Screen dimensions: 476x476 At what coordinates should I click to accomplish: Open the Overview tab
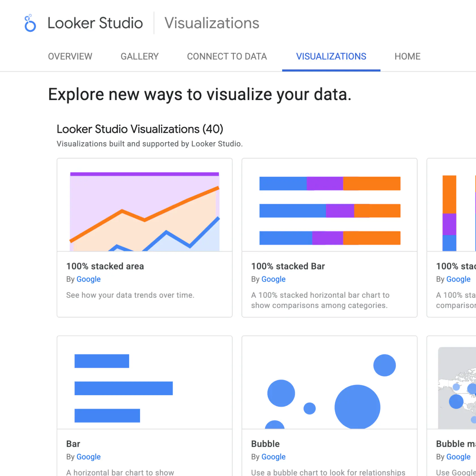click(x=70, y=56)
